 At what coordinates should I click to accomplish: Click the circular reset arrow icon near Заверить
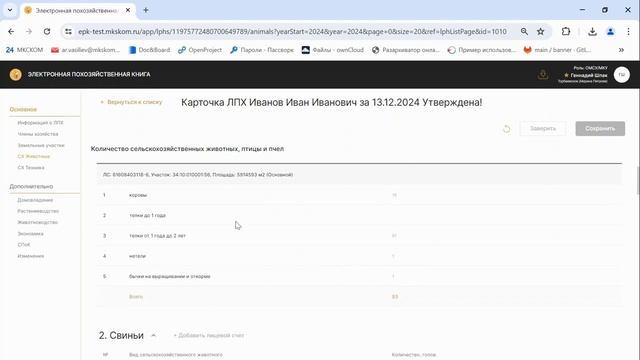[507, 129]
